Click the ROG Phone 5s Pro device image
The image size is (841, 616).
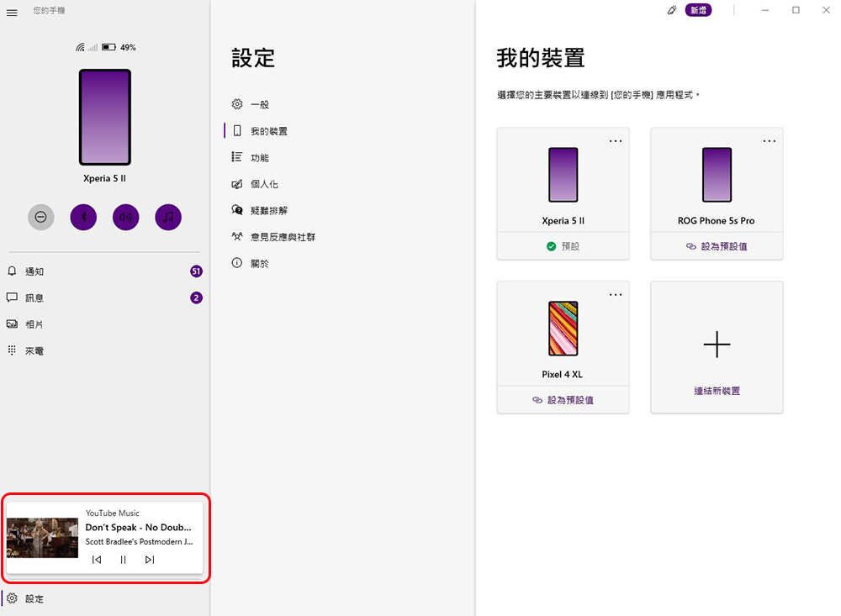coord(717,175)
